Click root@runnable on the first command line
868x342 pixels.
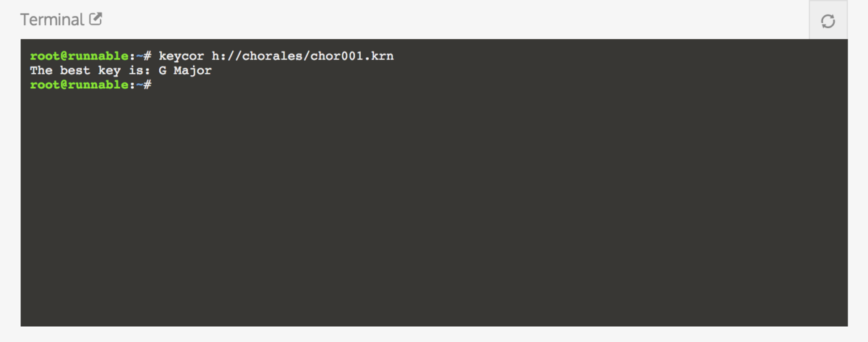click(x=79, y=56)
